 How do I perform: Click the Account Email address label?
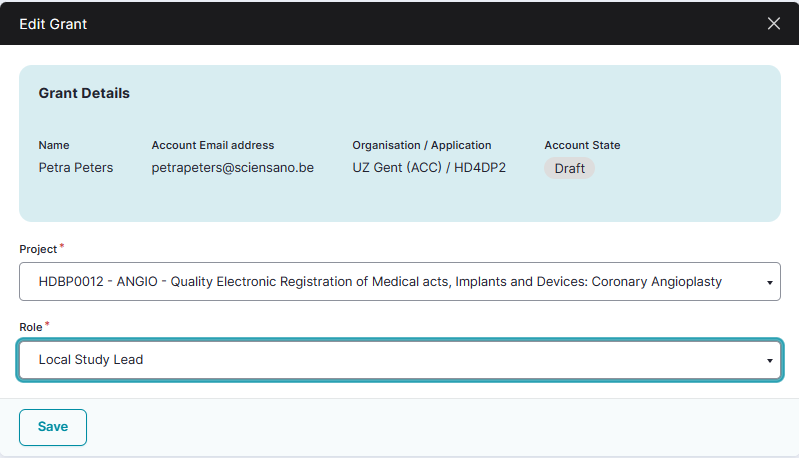coord(213,145)
